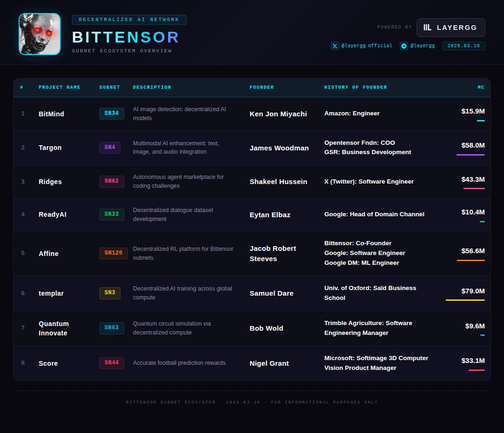Image resolution: width=504 pixels, height=433 pixels.
Task: Click the Telegram icon
Action: coord(404,46)
